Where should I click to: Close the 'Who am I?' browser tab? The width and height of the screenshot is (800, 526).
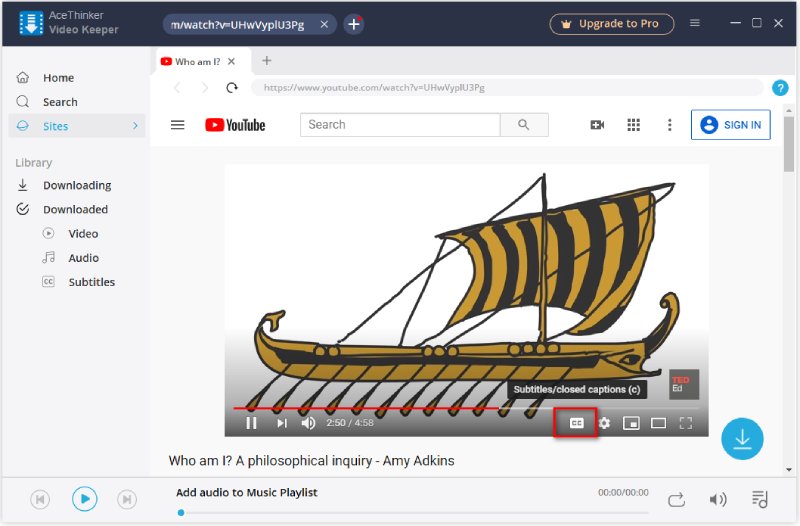tap(231, 61)
